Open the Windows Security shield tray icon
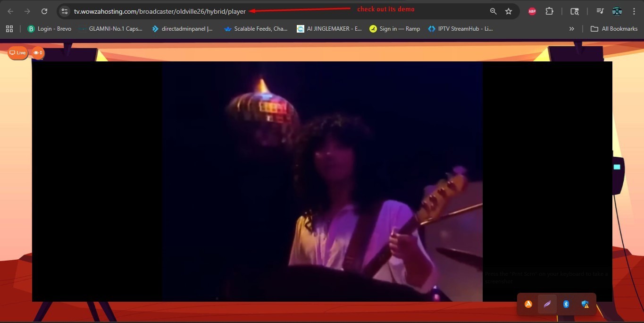 [x=585, y=304]
